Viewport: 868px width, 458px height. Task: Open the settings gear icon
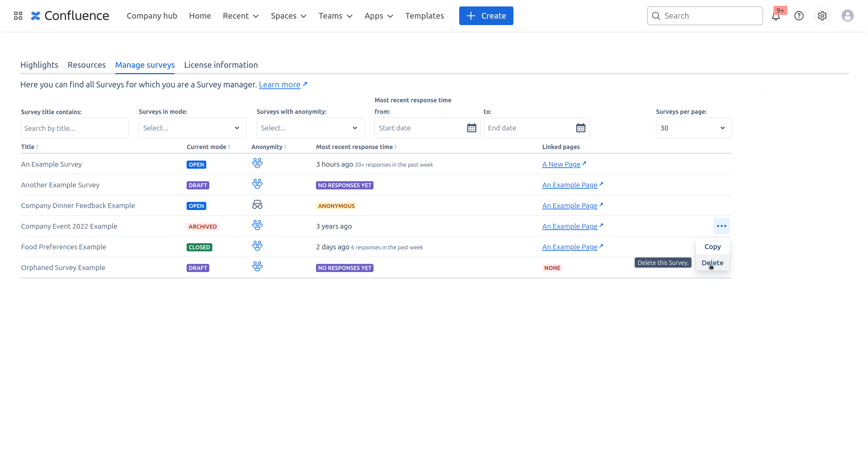[822, 16]
